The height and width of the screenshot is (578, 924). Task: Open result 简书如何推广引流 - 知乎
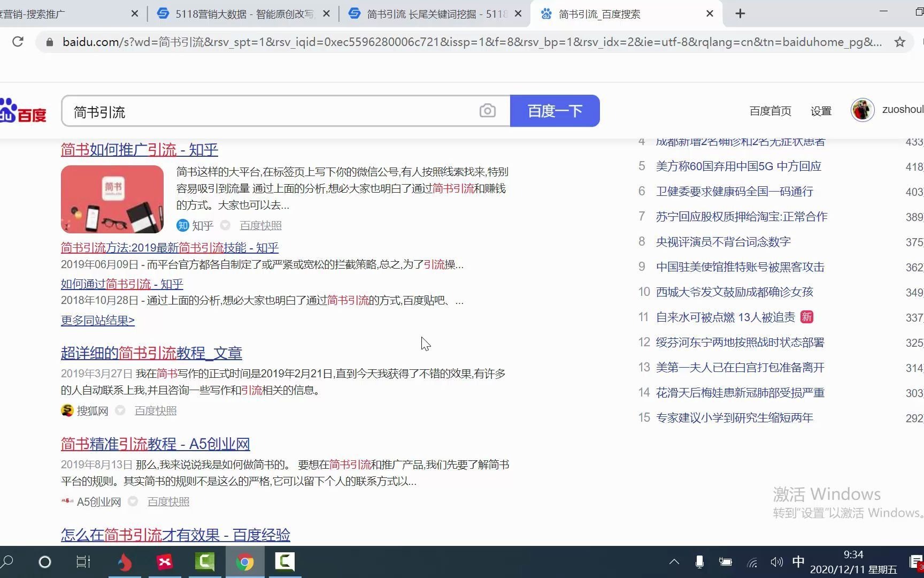140,149
